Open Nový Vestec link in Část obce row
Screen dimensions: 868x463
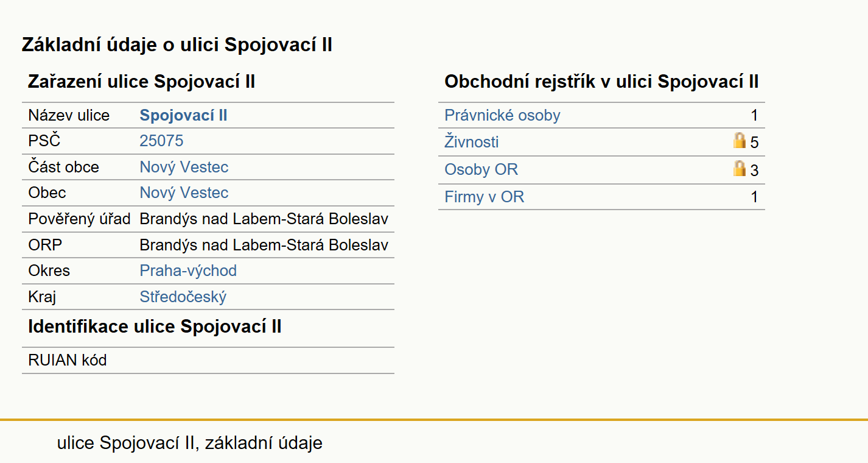tap(184, 167)
